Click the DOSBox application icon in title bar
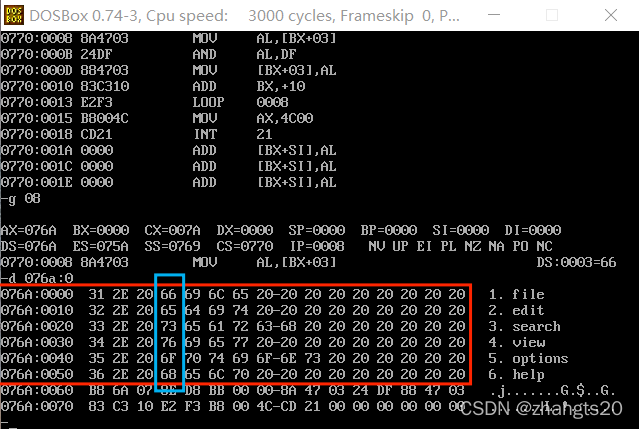The width and height of the screenshot is (639, 429). point(13,15)
